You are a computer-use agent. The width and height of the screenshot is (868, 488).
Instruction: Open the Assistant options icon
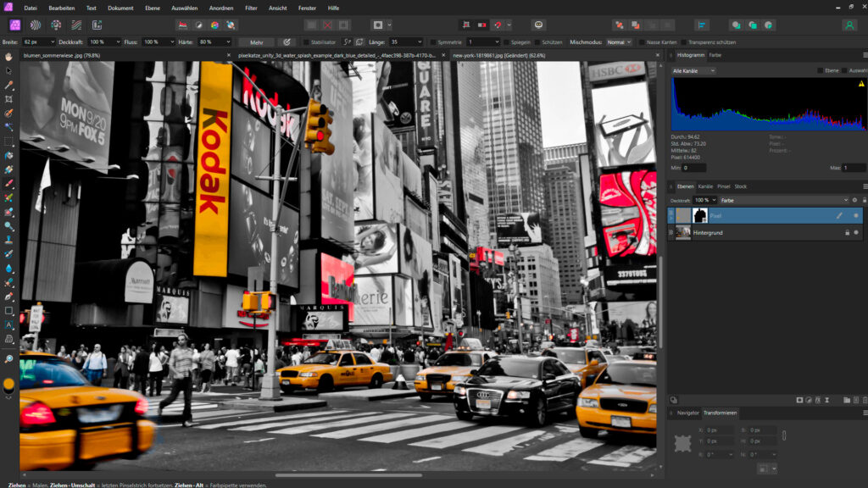coord(538,25)
